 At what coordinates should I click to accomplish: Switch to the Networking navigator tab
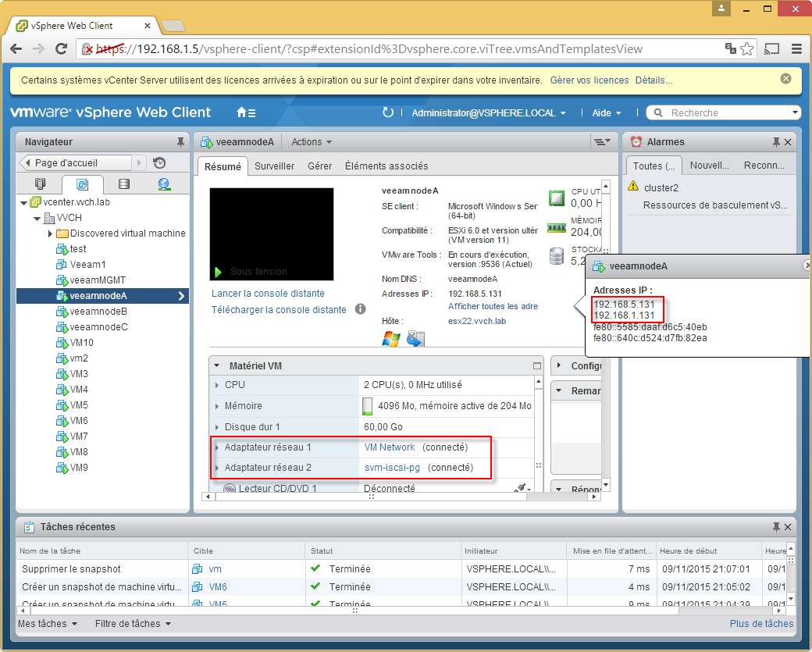164,183
